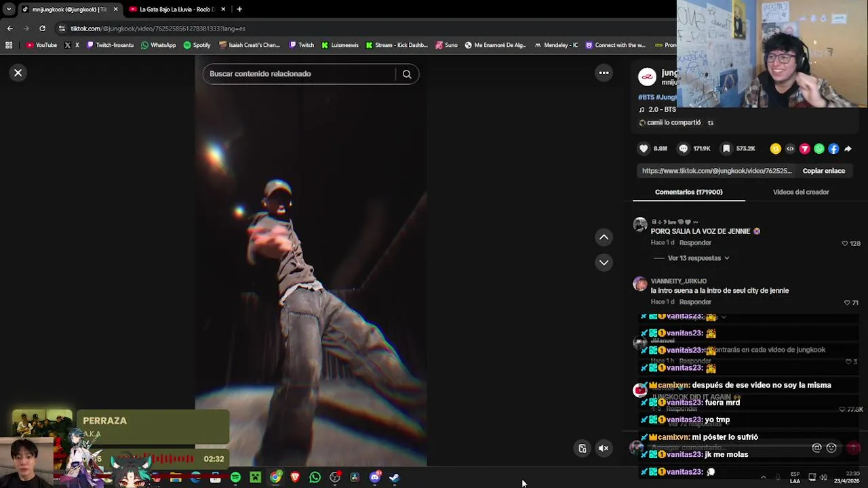Screen dimensions: 868x488
Task: Click the embed code icon
Action: [x=790, y=148]
